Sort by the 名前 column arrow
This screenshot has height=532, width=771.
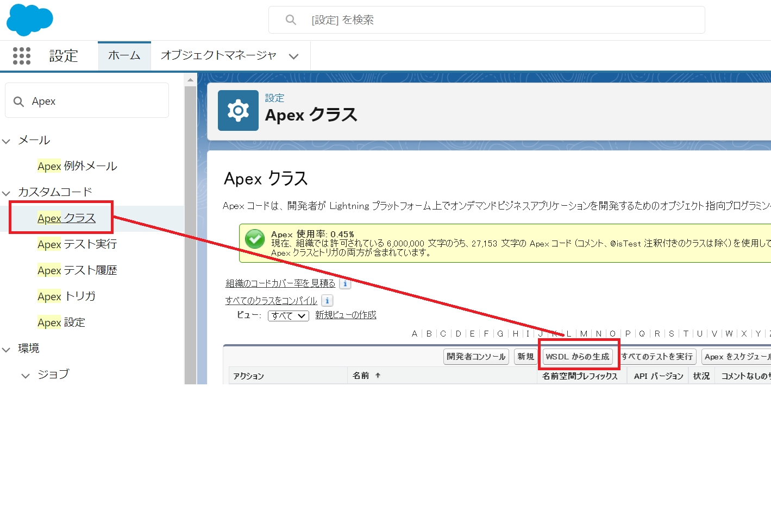tap(378, 376)
